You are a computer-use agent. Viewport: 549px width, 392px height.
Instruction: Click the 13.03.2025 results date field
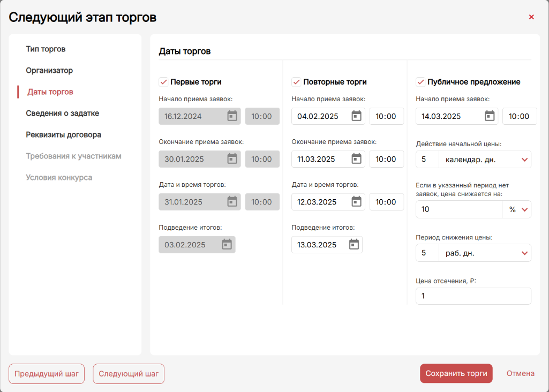pos(327,245)
